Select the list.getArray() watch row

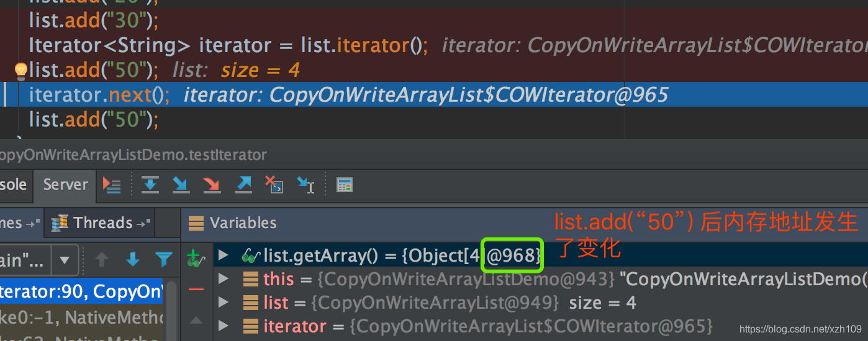coord(540,255)
